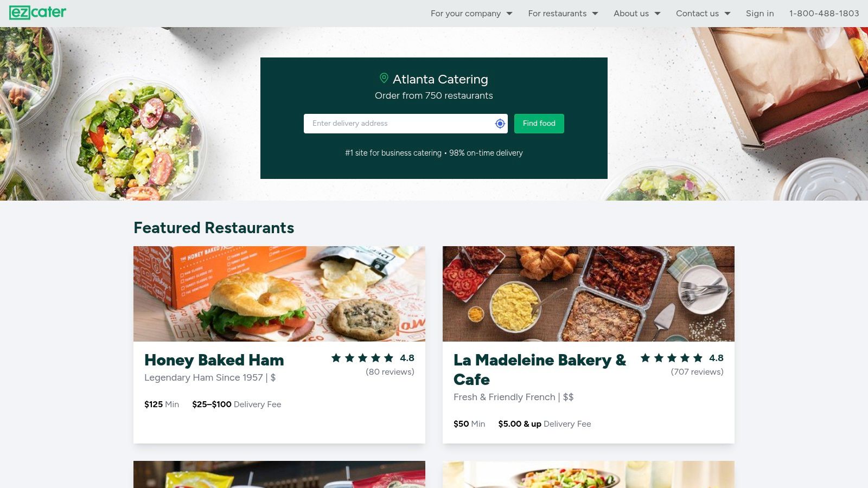
Task: Call the 1-800-488-1803 phone link
Action: (824, 14)
